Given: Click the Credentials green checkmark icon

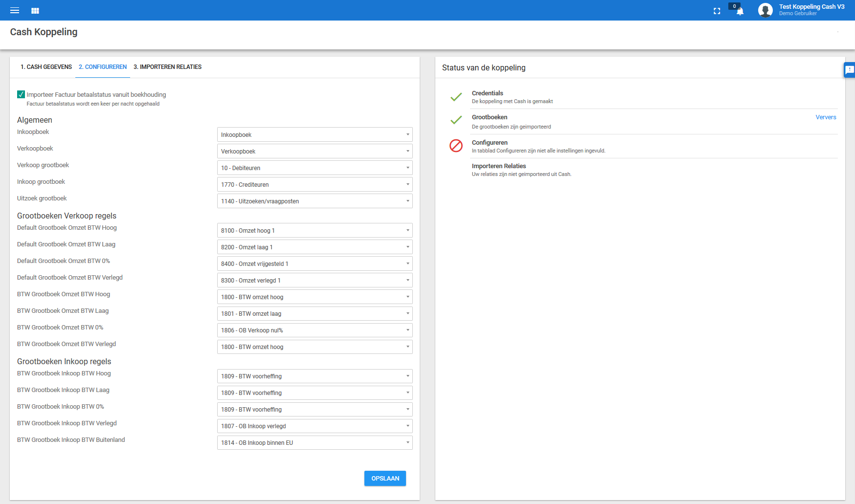Looking at the screenshot, I should [x=456, y=97].
